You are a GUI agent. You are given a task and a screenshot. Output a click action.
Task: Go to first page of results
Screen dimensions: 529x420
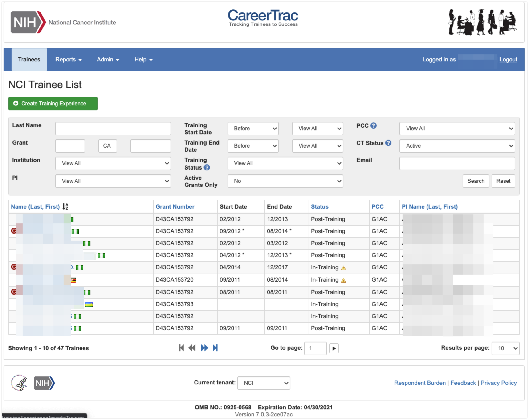coord(181,348)
